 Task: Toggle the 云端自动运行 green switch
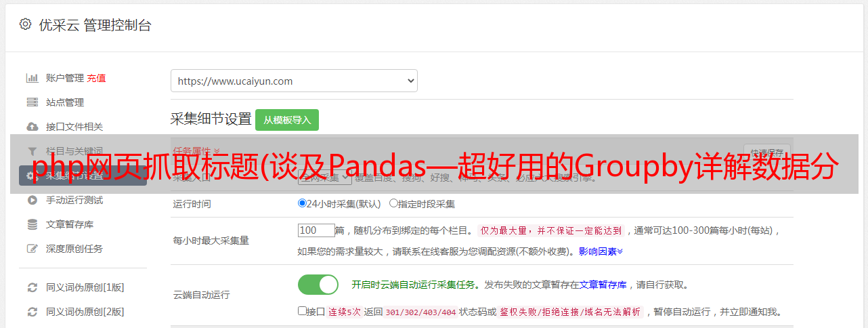pos(318,285)
